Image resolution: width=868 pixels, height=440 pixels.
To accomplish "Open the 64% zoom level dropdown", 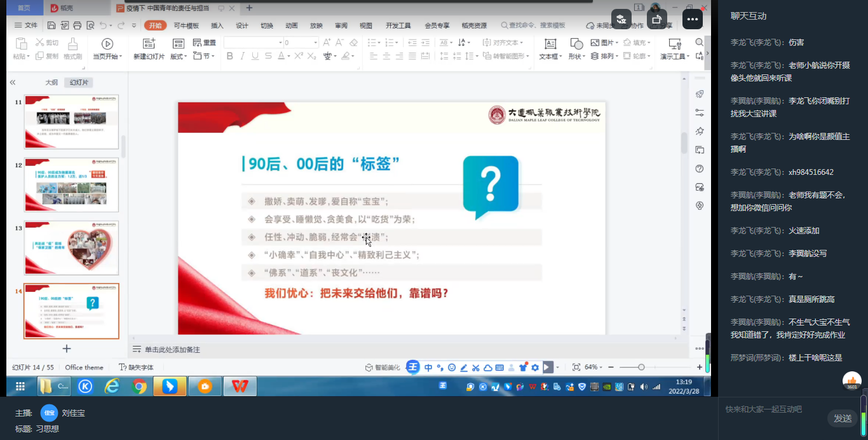I will pyautogui.click(x=596, y=368).
